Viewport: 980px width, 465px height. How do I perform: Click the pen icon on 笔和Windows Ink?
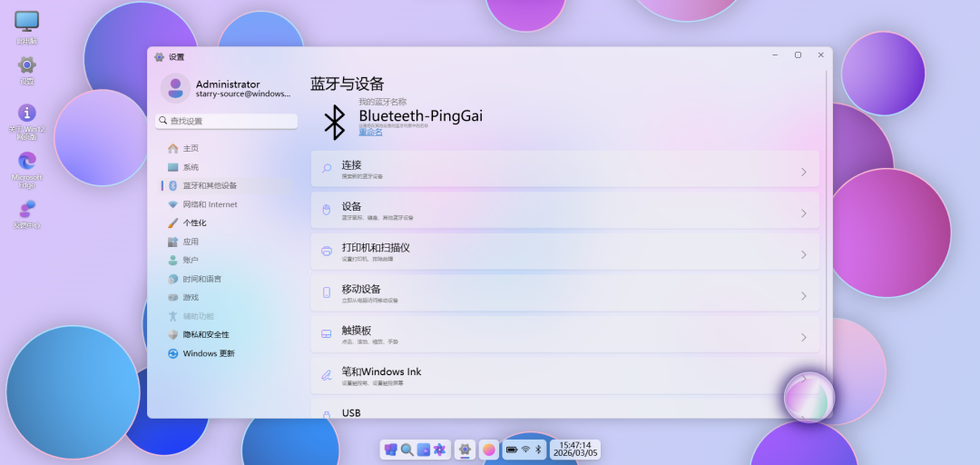click(x=327, y=375)
